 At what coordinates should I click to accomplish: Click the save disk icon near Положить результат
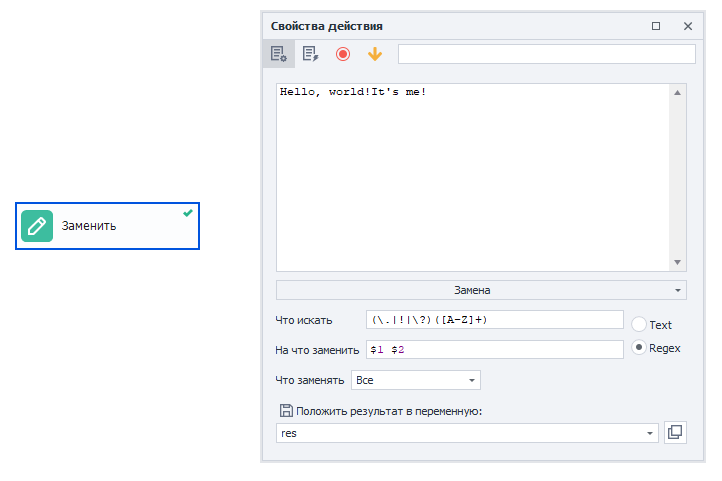click(x=286, y=411)
